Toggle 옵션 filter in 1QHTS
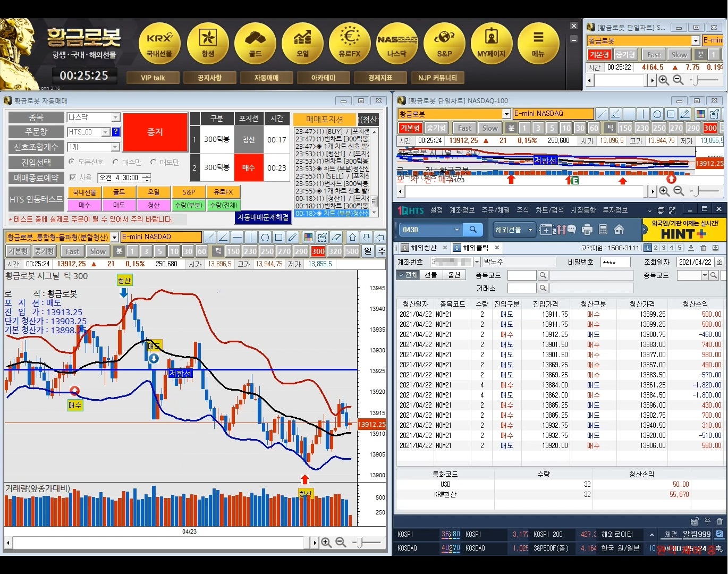Image resolution: width=728 pixels, height=574 pixels. tap(454, 275)
